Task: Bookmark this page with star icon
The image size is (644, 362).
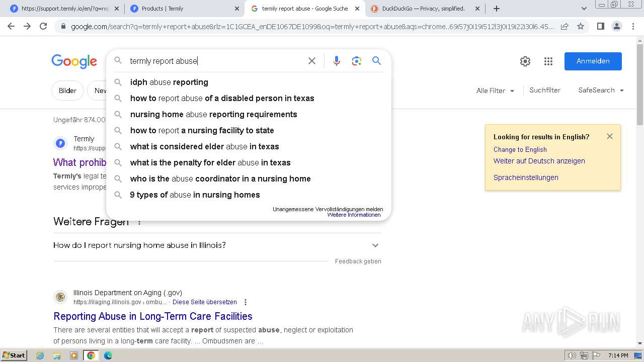Action: click(x=581, y=26)
